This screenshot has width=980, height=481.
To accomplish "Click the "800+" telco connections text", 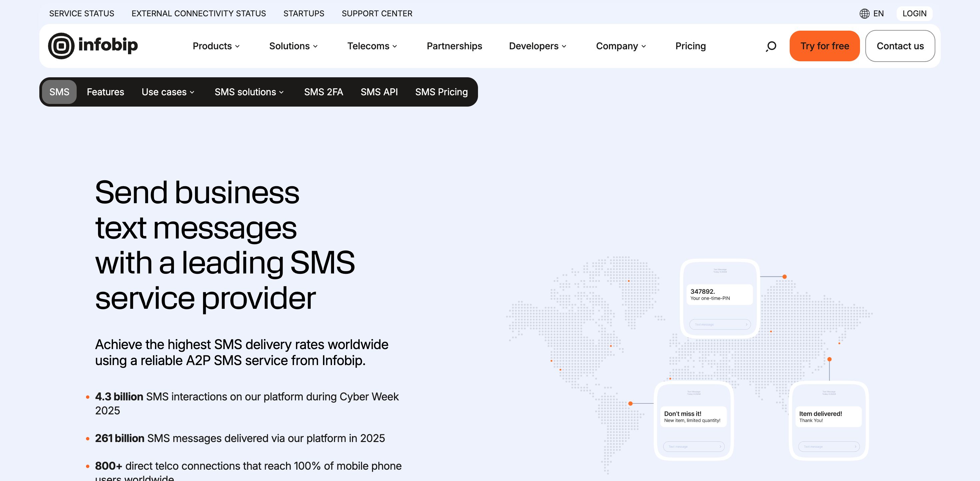I will (248, 471).
